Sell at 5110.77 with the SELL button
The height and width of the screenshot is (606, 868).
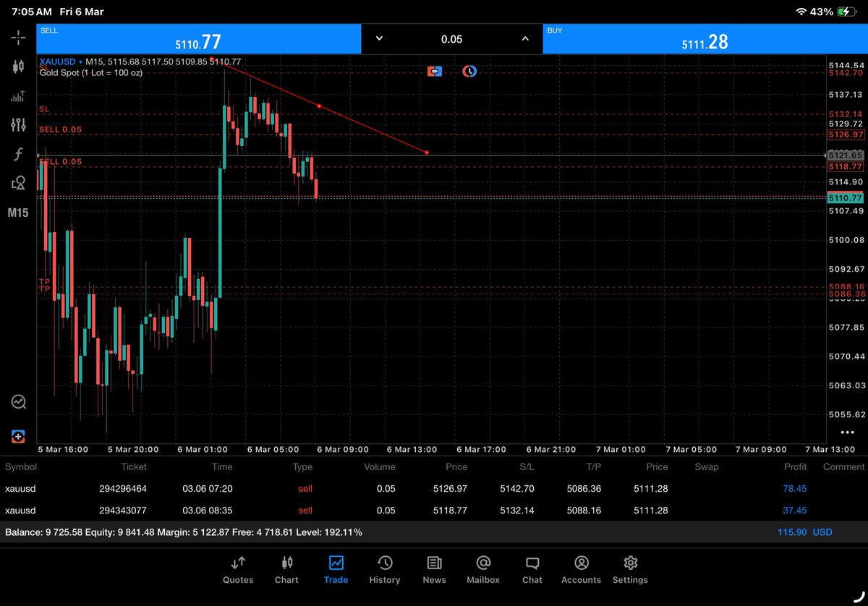[198, 39]
